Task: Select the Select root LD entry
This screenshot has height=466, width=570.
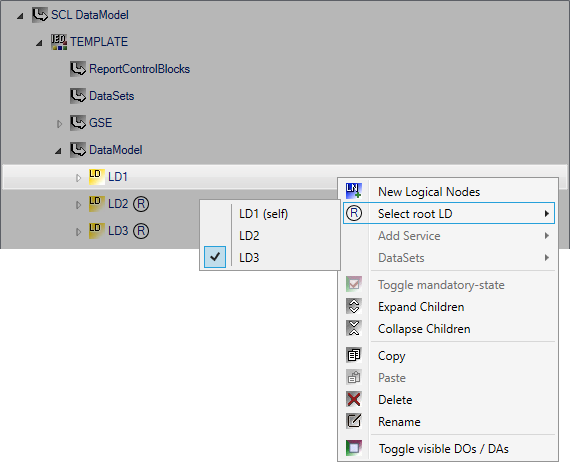Action: [x=449, y=213]
